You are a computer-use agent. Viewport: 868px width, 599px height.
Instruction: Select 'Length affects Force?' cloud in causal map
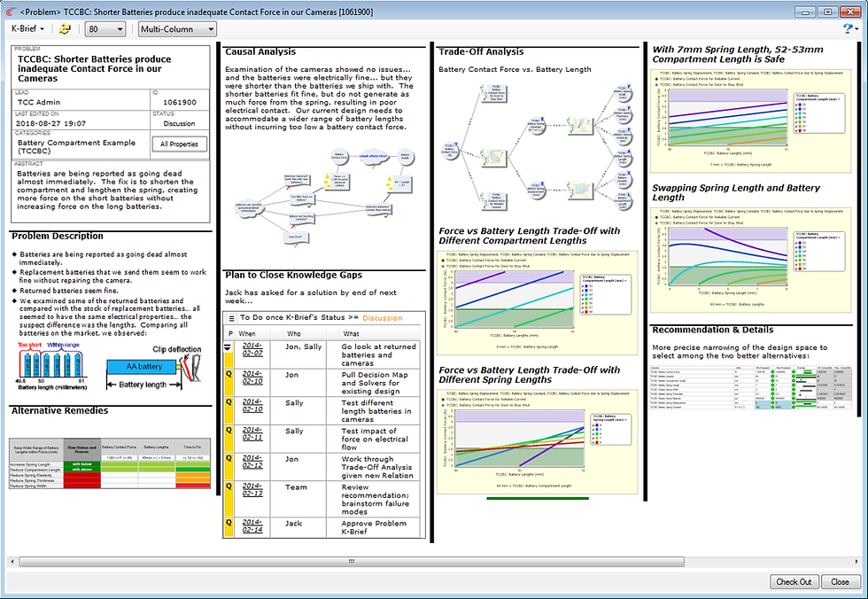click(x=373, y=157)
